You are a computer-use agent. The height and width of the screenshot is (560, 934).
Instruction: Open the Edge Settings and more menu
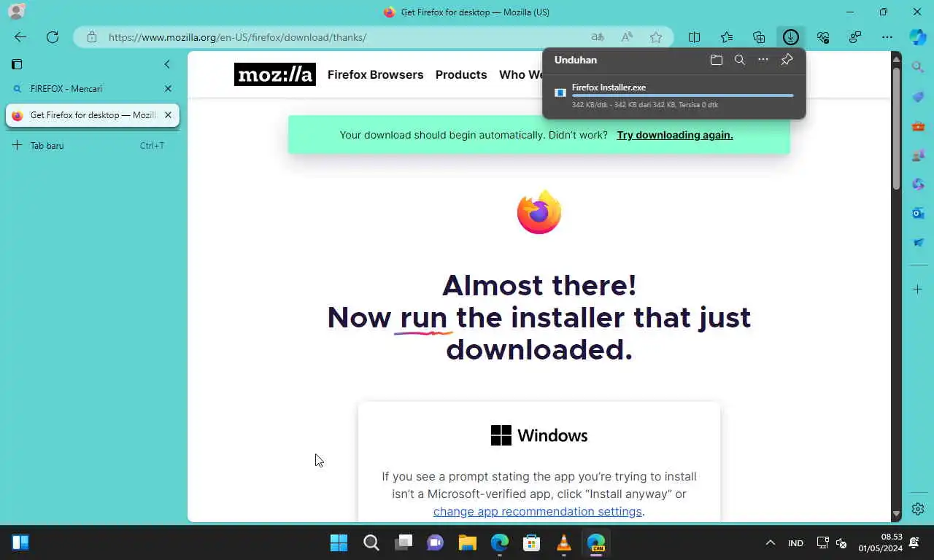click(887, 37)
